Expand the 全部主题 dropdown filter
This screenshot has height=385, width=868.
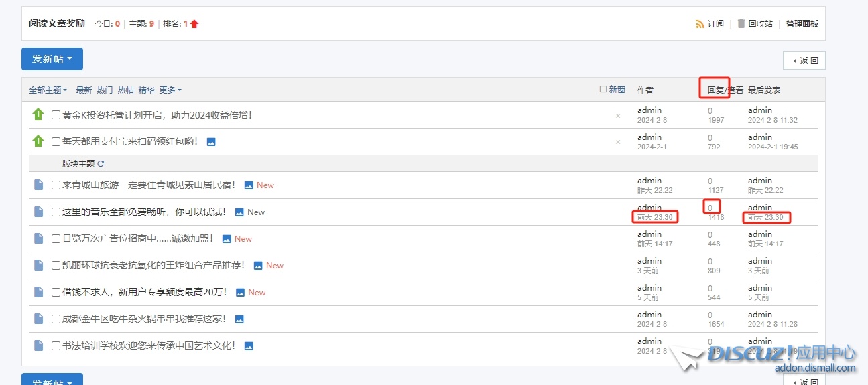(48, 90)
